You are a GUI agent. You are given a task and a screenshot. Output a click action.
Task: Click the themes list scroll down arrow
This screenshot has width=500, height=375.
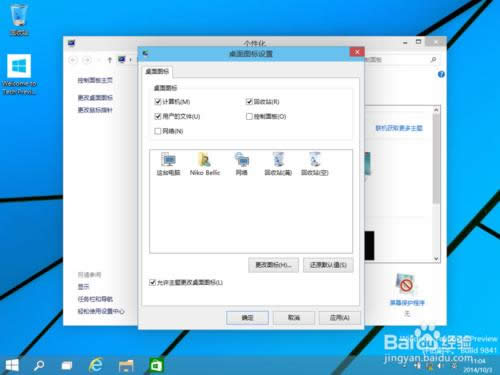coord(436,259)
